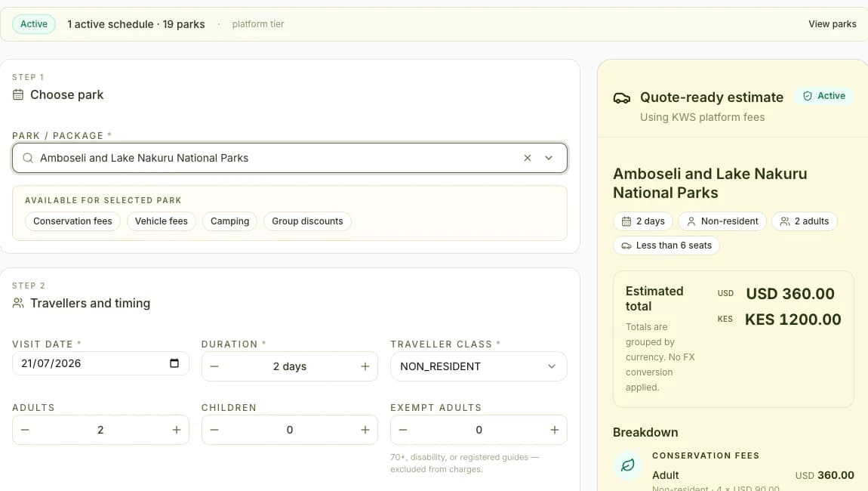Screen dimensions: 868x491
Task: Click the car icon in Less than 6 seats tag
Action: tap(626, 246)
